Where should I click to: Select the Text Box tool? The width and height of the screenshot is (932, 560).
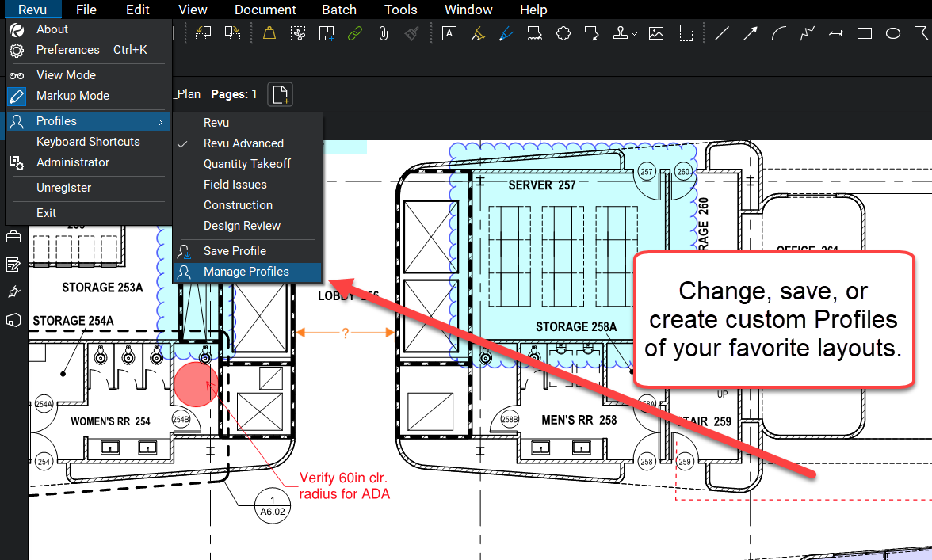coord(449,33)
